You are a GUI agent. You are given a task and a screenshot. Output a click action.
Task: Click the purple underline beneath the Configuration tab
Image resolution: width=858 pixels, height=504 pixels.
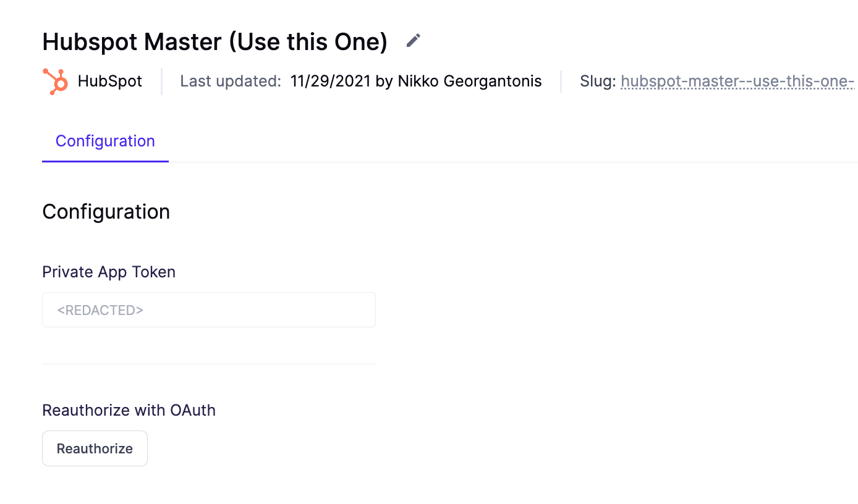pyautogui.click(x=105, y=161)
